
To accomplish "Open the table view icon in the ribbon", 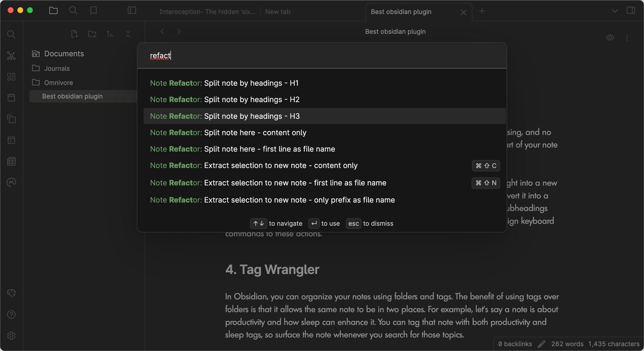I will pyautogui.click(x=12, y=161).
